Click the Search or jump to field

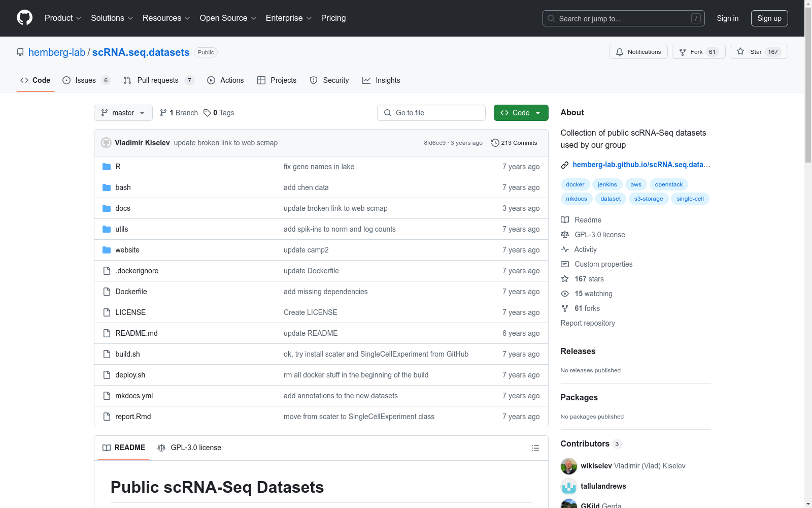(x=624, y=18)
